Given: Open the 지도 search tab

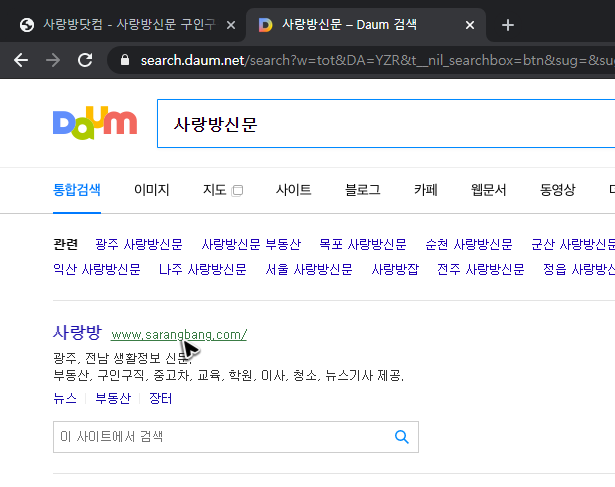Looking at the screenshot, I should (214, 190).
